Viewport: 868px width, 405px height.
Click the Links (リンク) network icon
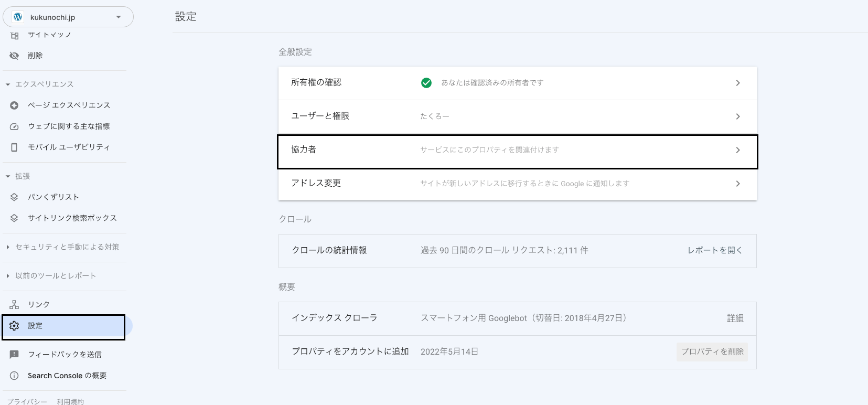click(14, 305)
